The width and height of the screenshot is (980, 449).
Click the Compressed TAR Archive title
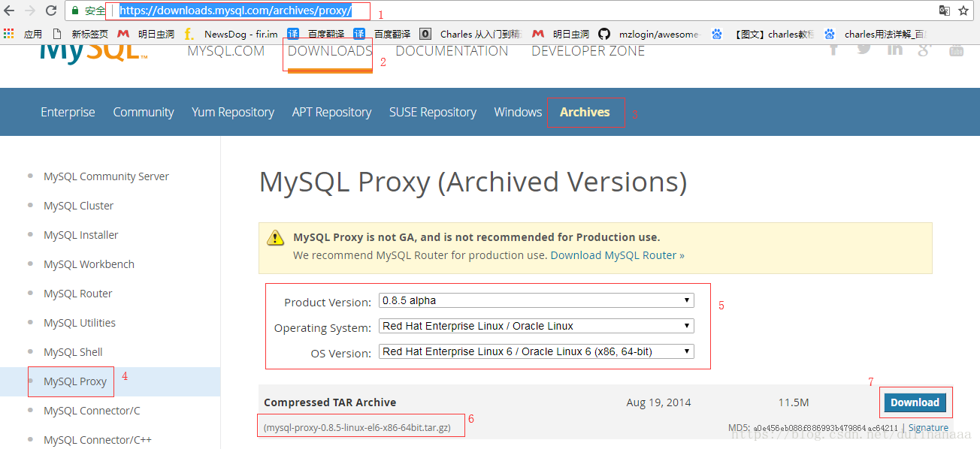[x=330, y=402]
